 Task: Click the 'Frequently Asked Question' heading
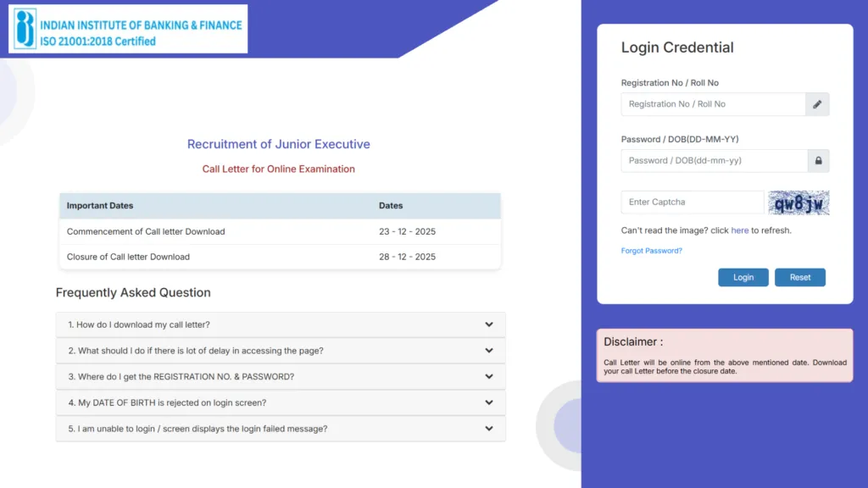click(132, 292)
